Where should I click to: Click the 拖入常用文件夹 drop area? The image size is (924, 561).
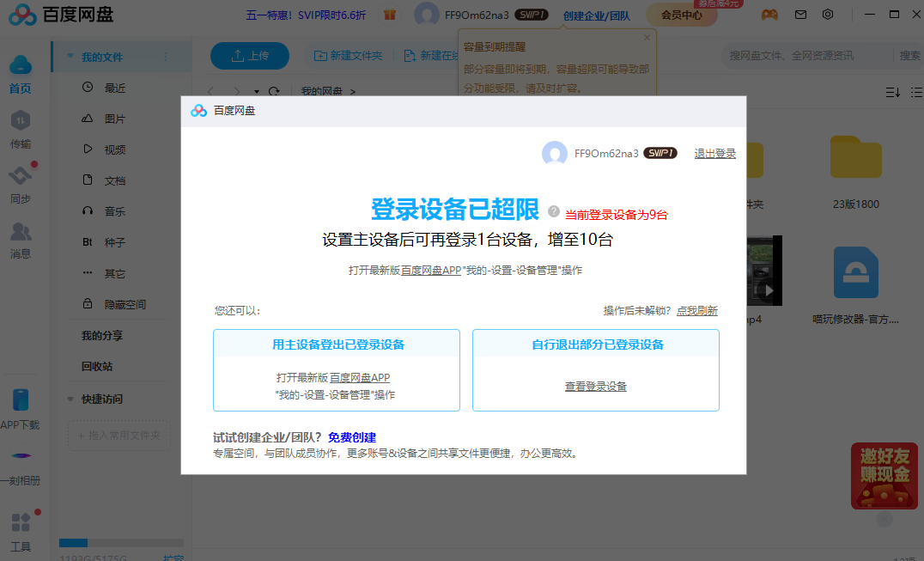click(119, 436)
